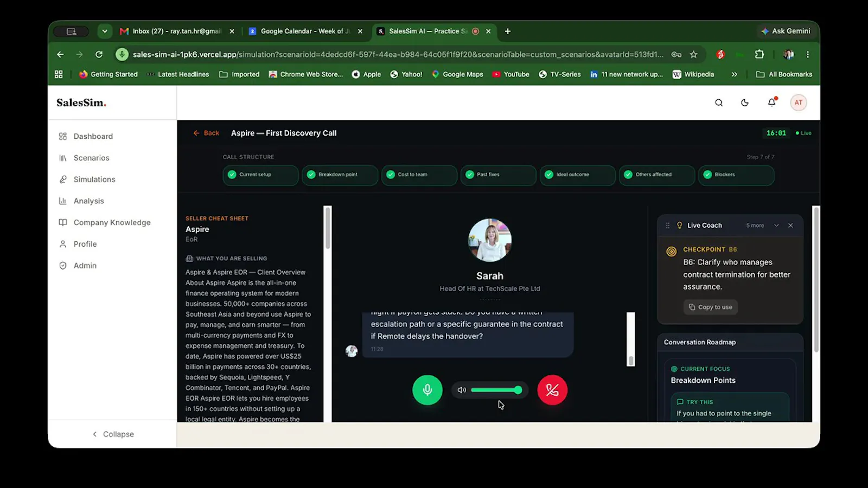
Task: Select the Past fixes step
Action: pyautogui.click(x=498, y=175)
